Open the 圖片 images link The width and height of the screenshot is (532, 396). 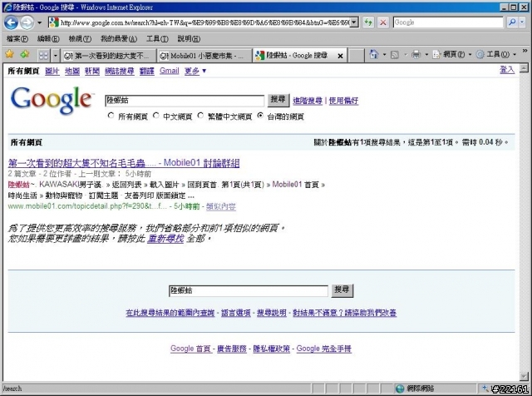(52, 71)
